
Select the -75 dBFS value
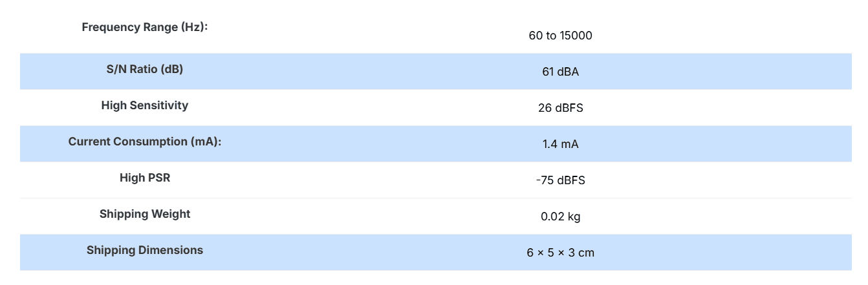560,180
